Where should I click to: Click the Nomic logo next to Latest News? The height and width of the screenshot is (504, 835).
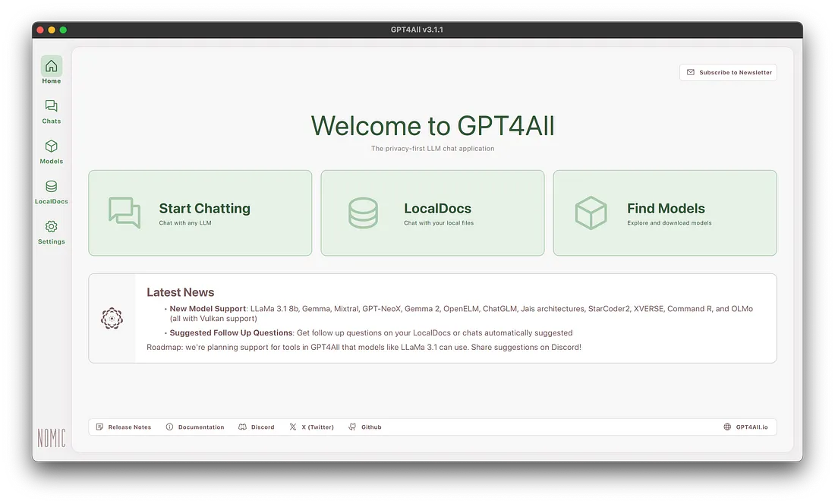pos(112,318)
